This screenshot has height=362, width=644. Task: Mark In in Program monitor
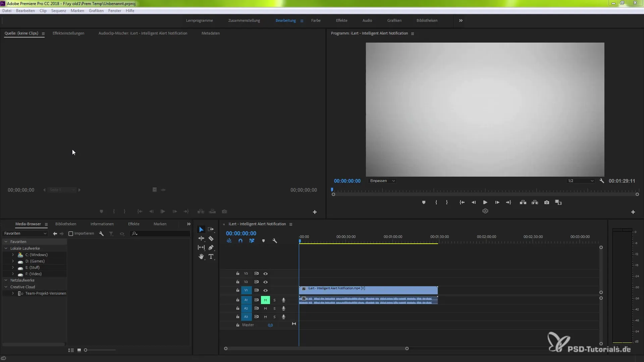coord(436,202)
